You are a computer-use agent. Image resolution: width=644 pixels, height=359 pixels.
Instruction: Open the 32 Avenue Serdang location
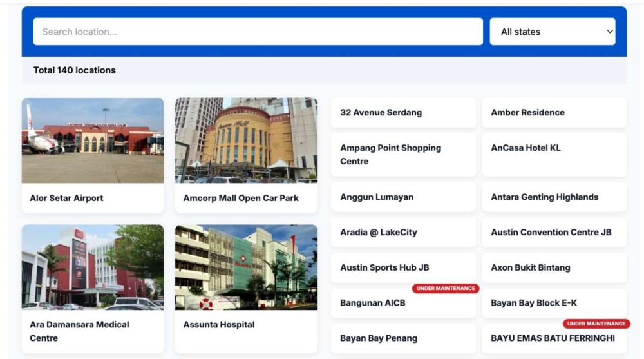[x=403, y=112]
